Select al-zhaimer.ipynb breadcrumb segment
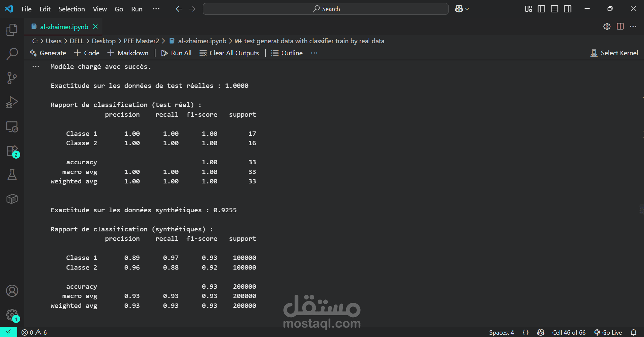This screenshot has height=337, width=644. tap(198, 41)
